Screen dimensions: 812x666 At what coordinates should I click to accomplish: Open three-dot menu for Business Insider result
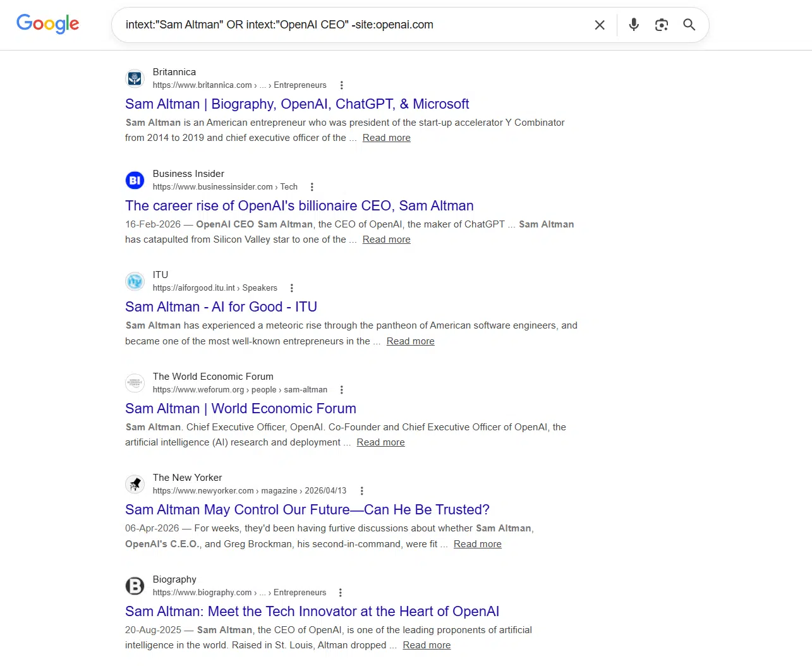pos(312,187)
